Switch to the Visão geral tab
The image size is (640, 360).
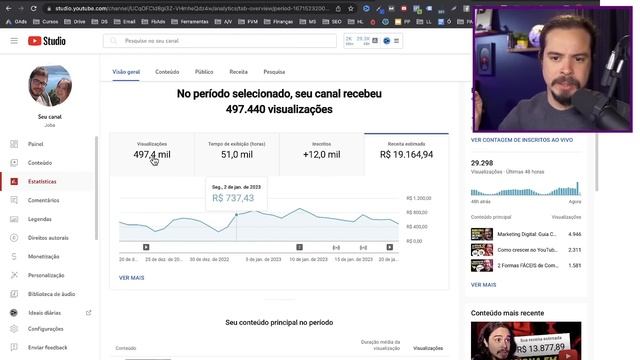(126, 72)
